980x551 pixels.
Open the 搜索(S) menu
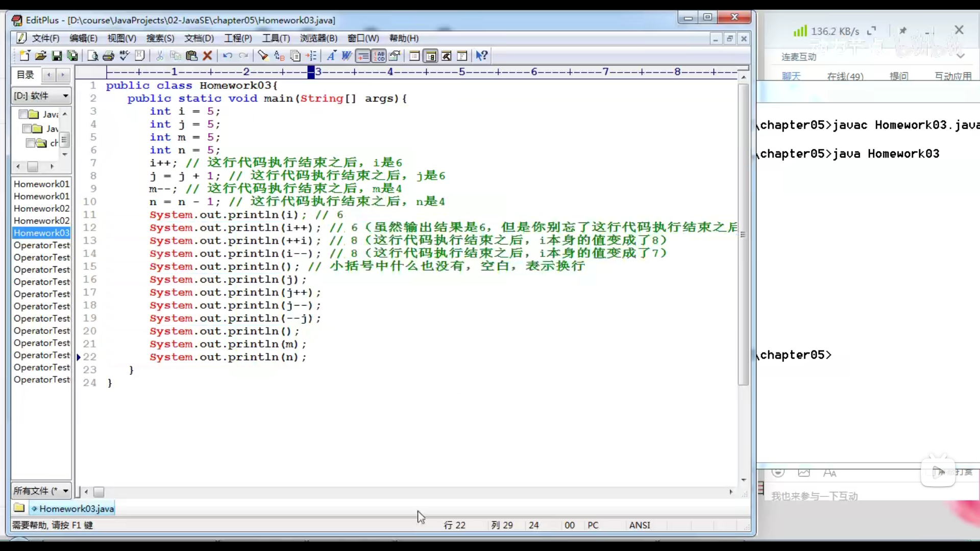[160, 38]
